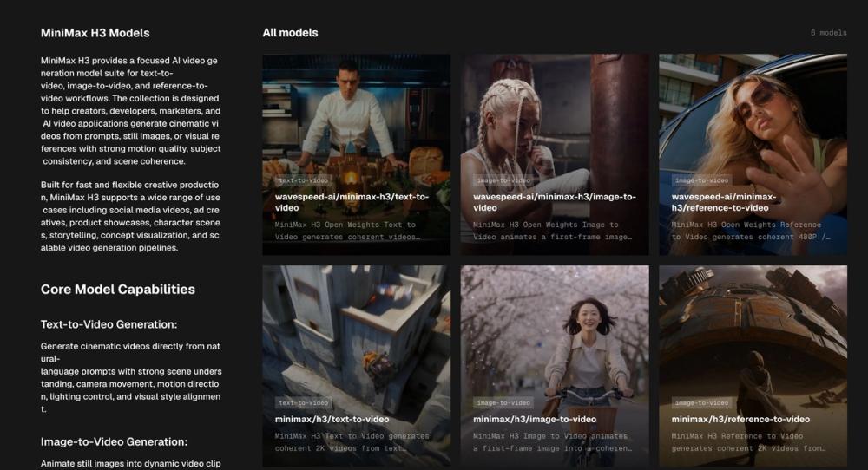Click the 'MiniMax H3 Models' heading
The height and width of the screenshot is (470, 868).
pos(95,33)
